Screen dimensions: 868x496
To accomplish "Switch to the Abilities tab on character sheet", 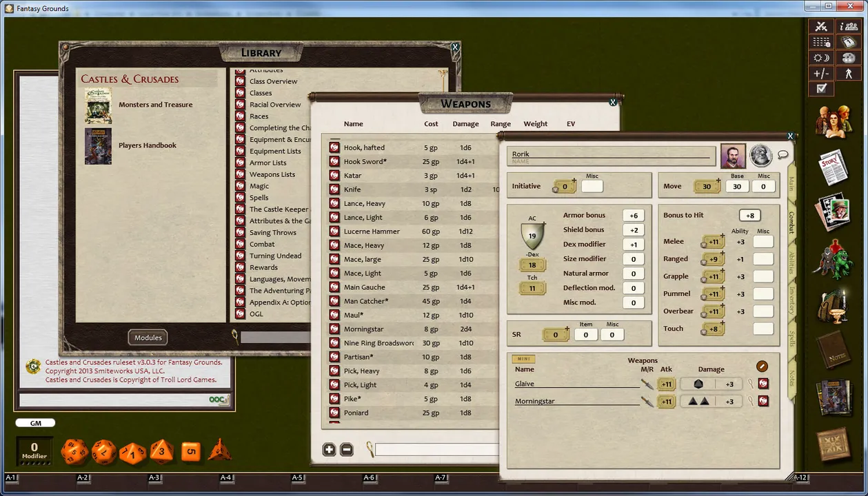I will [791, 263].
